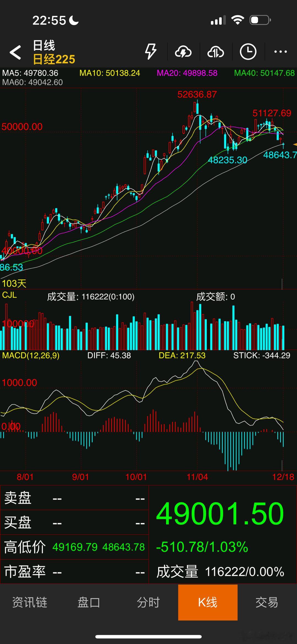This screenshot has width=297, height=644.
Task: Open the clock period icon
Action: (x=248, y=51)
